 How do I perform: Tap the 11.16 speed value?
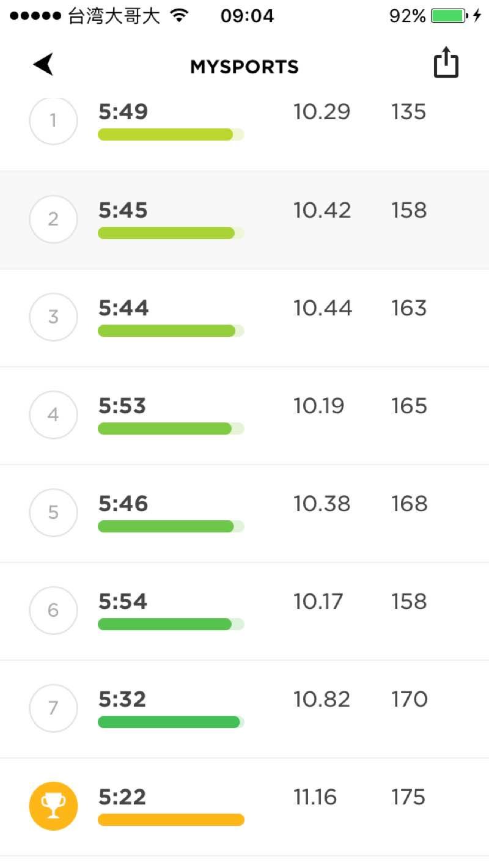point(315,797)
